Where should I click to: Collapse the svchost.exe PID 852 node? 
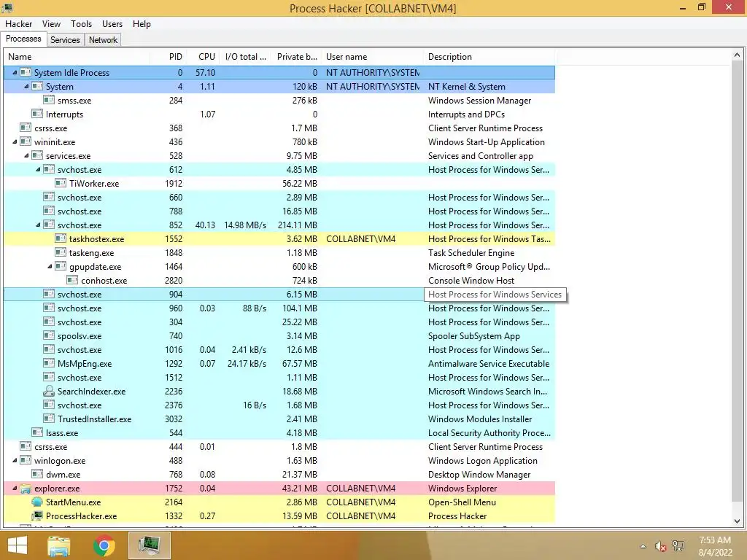pyautogui.click(x=38, y=225)
